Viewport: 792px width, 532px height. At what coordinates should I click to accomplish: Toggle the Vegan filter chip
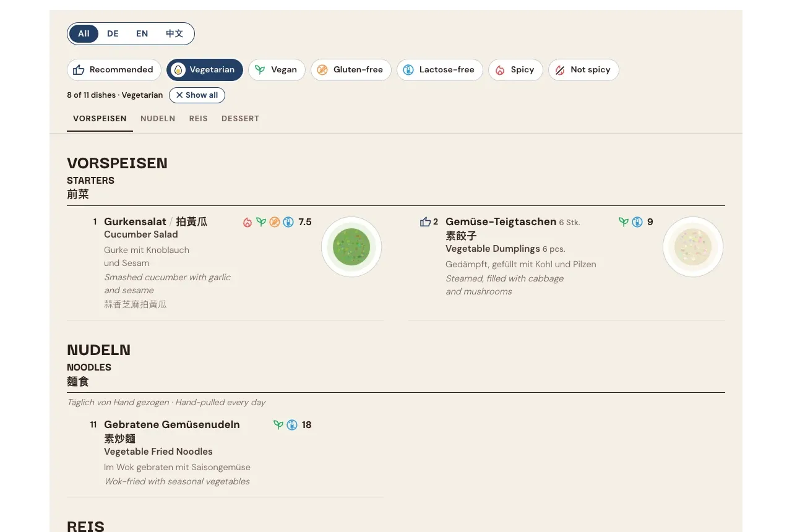[x=277, y=70]
